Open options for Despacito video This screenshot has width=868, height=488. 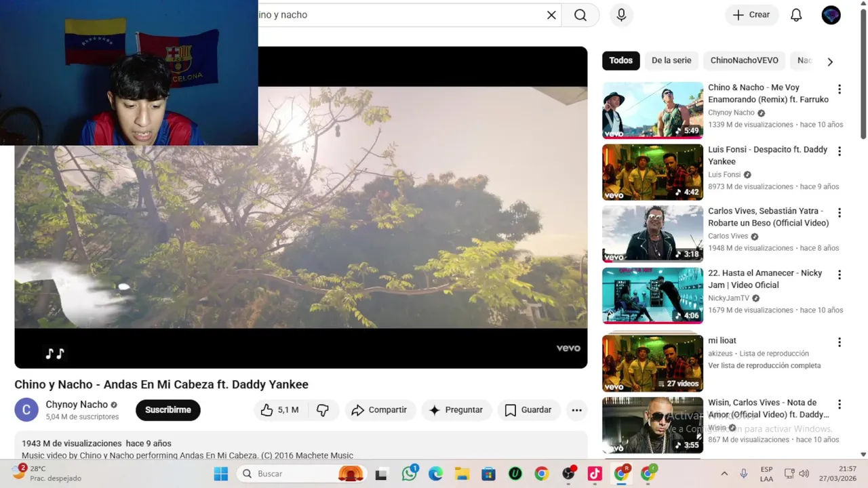pos(840,151)
